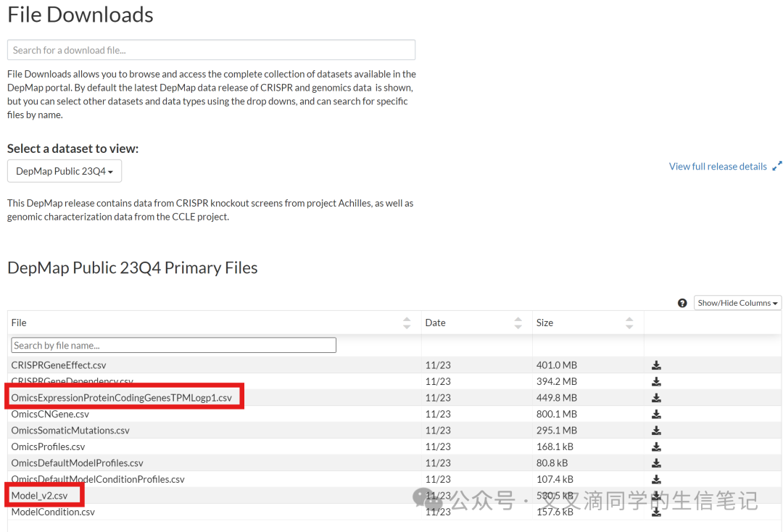
Task: Sort table by Date column arrows
Action: [x=518, y=323]
